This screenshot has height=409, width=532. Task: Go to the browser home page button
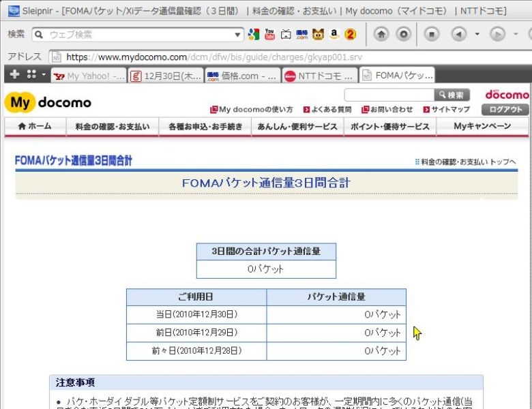(x=381, y=34)
